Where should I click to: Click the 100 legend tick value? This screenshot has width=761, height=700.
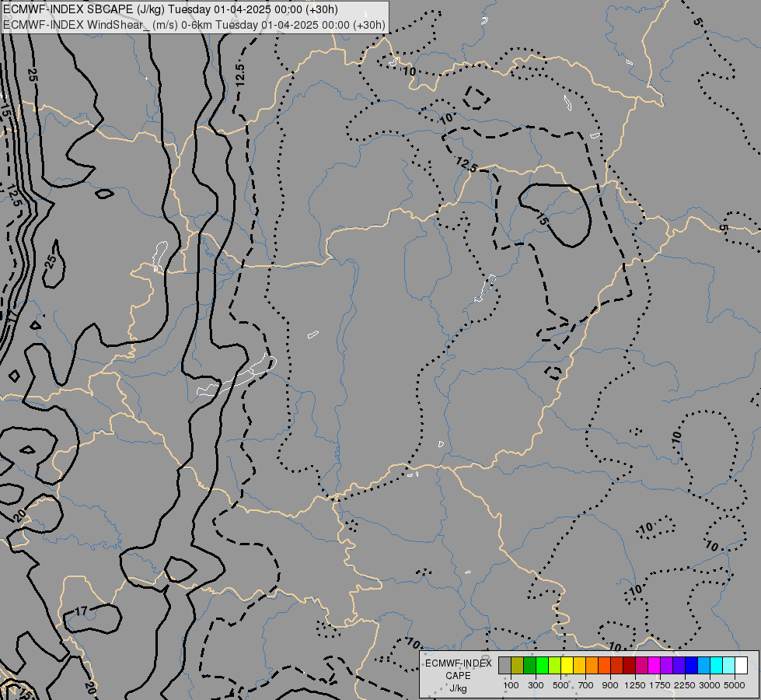511,685
